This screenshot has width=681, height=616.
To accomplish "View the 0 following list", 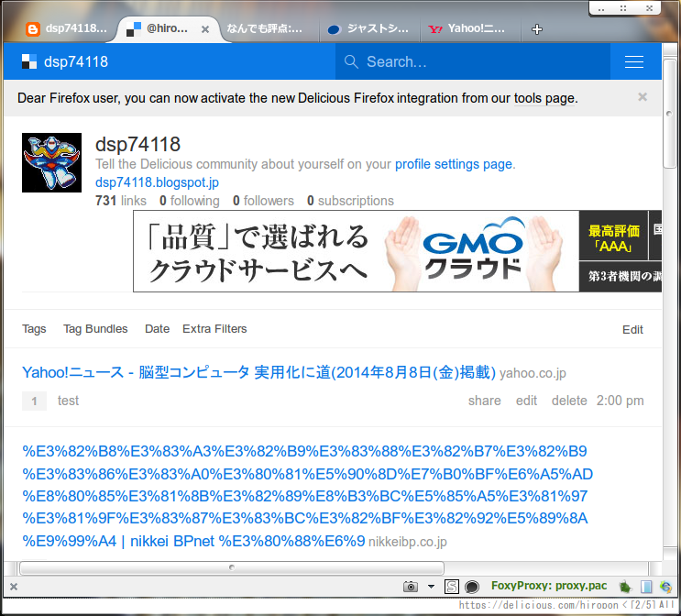I will [x=190, y=201].
